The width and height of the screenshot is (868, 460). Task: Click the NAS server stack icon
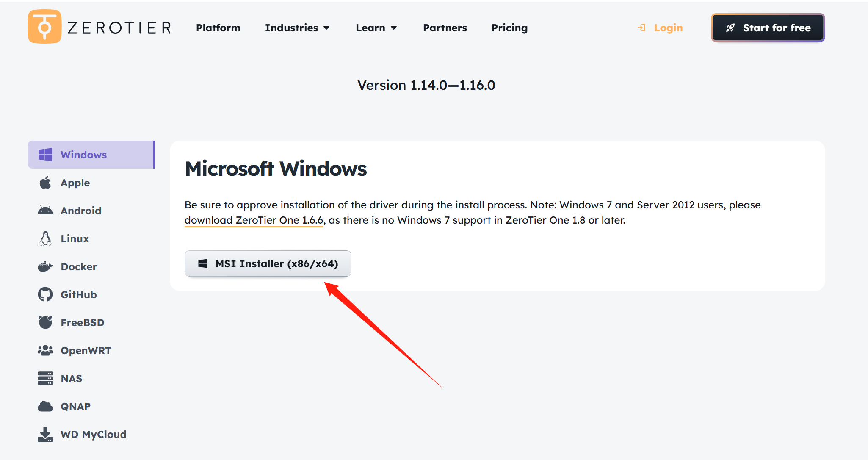pos(45,378)
